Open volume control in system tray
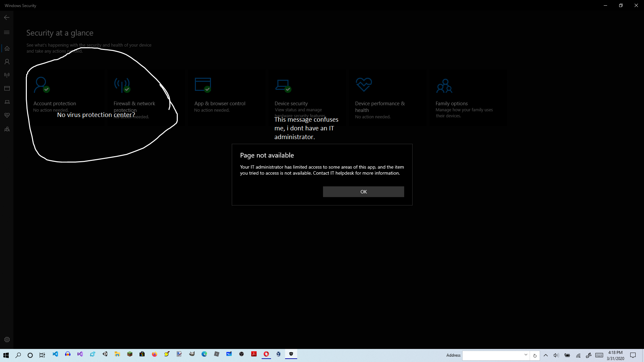The image size is (644, 362). point(556,355)
